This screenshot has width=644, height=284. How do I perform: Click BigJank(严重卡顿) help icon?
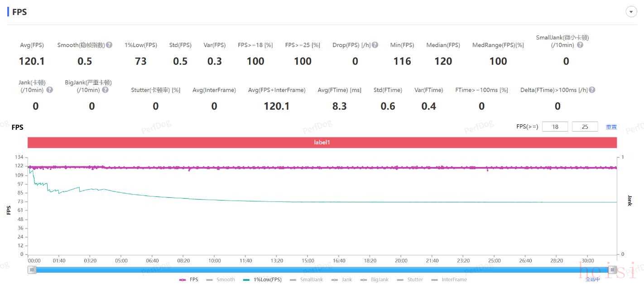coord(105,90)
